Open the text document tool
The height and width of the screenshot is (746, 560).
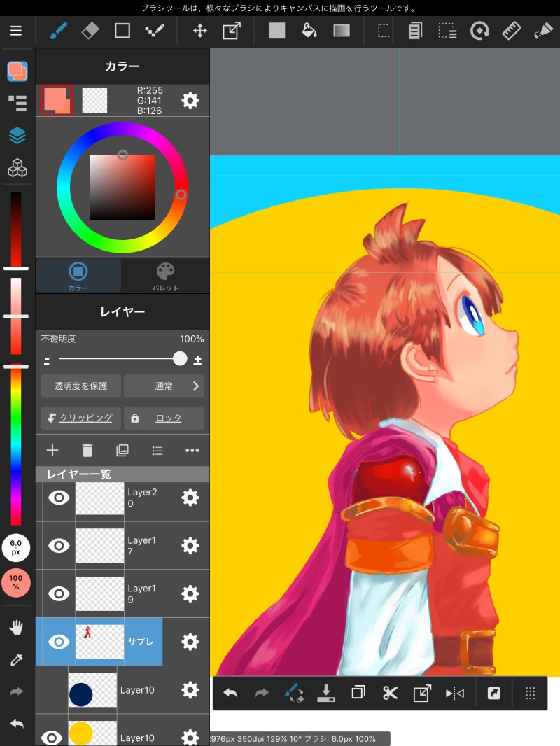point(415,31)
